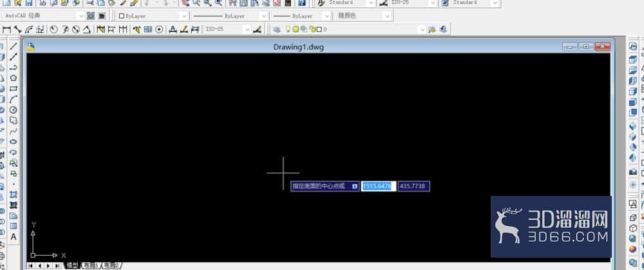The image size is (644, 270).
Task: Click the Help question mark icon
Action: click(x=302, y=3)
